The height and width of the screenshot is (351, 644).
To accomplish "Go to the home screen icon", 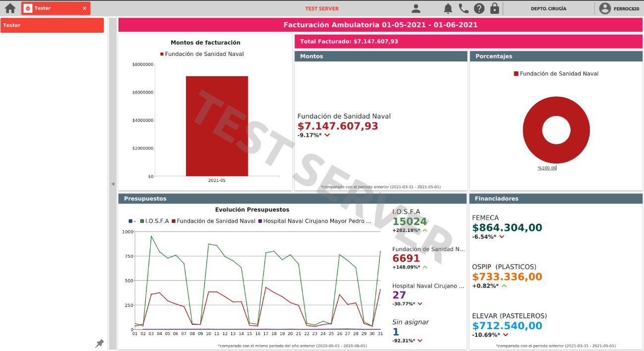I will pos(10,8).
